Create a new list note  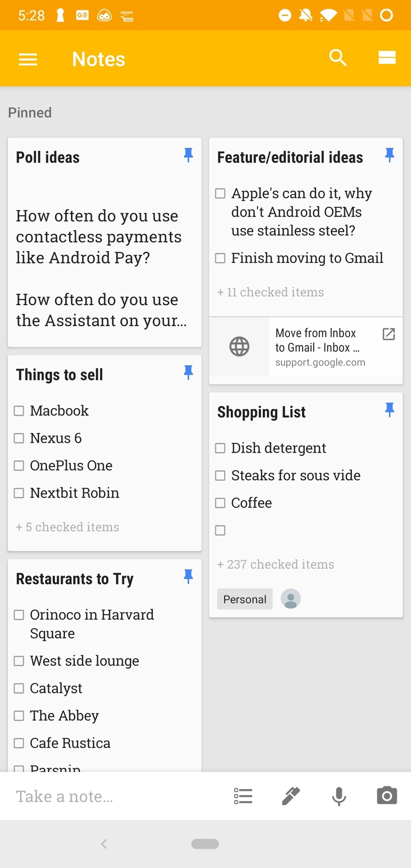coord(243,796)
